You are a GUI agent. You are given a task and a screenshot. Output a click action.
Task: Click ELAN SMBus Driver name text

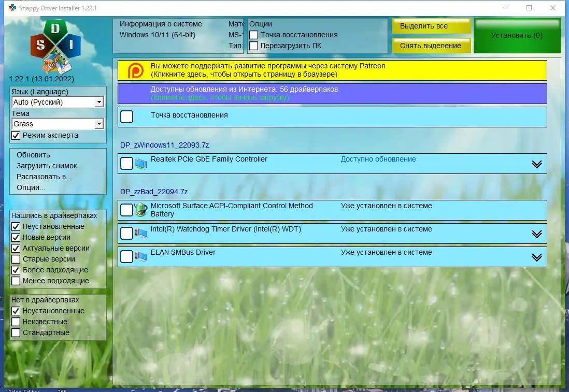(x=183, y=252)
